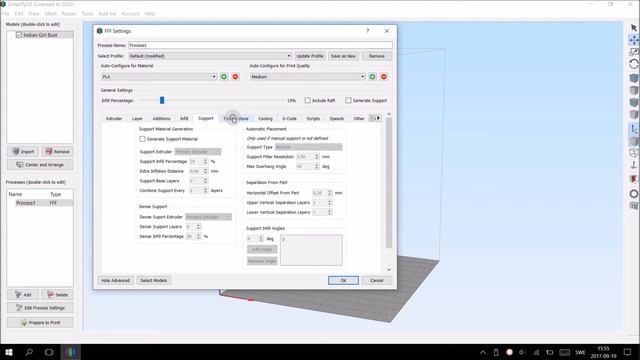The image size is (640, 360).
Task: Open the Select Profile dropdown
Action: point(210,56)
